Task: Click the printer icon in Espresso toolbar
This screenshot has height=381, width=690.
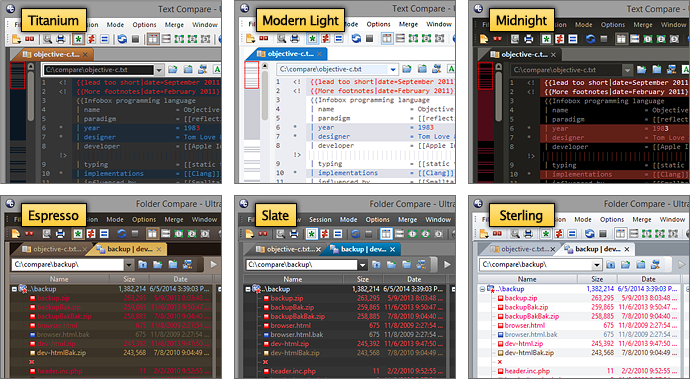Action: (x=60, y=234)
